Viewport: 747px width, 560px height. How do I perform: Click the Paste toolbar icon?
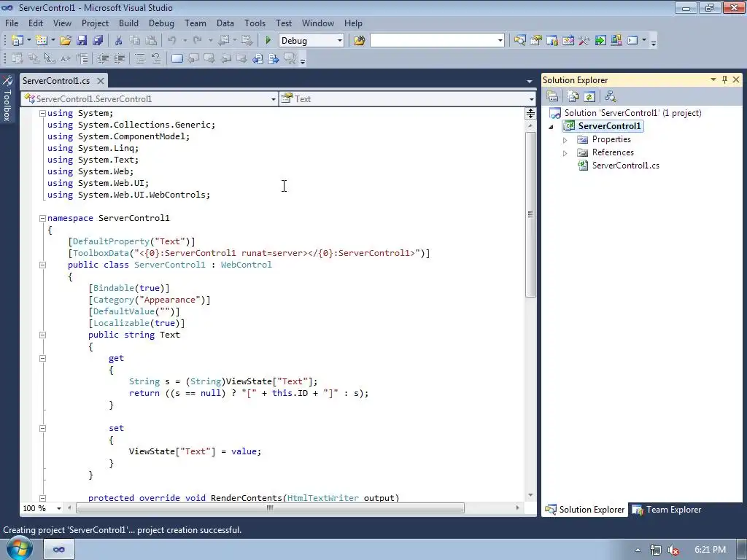coord(151,41)
